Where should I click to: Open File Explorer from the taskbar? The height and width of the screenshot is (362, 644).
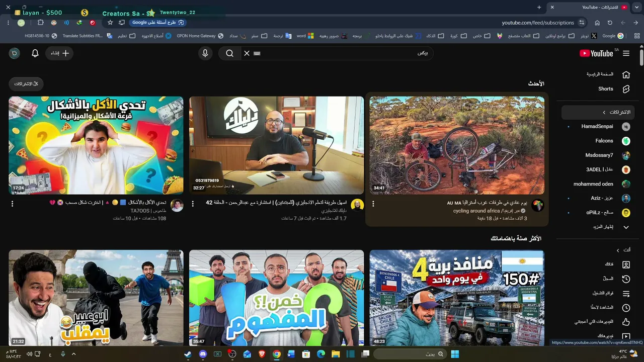[x=336, y=354]
